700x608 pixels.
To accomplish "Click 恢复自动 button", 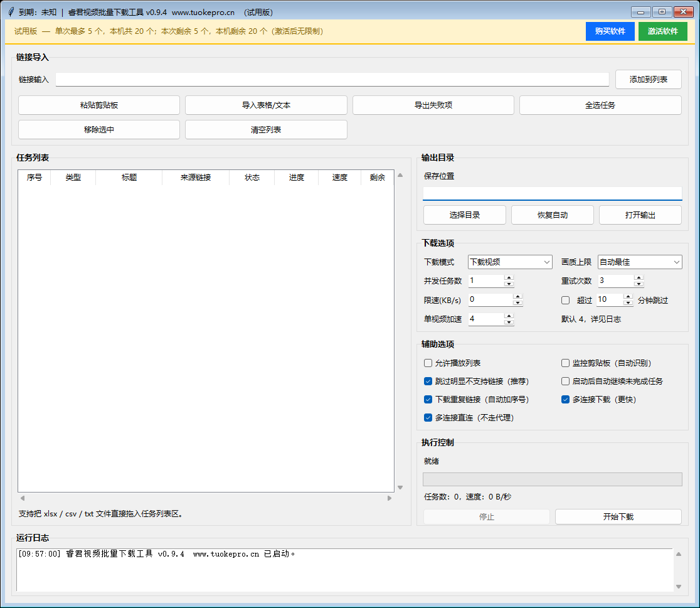I will click(552, 215).
